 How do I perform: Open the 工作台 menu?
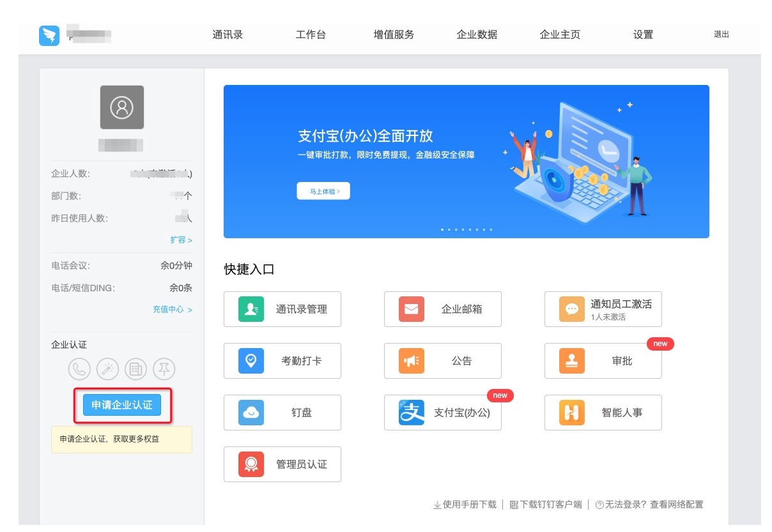(311, 34)
